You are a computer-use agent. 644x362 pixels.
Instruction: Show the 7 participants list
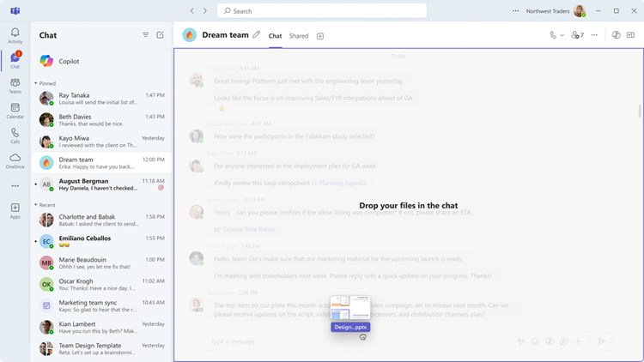click(x=578, y=35)
